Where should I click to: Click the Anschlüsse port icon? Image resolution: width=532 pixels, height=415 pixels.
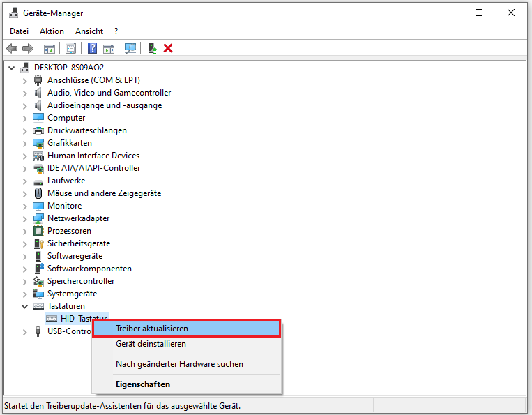(38, 80)
